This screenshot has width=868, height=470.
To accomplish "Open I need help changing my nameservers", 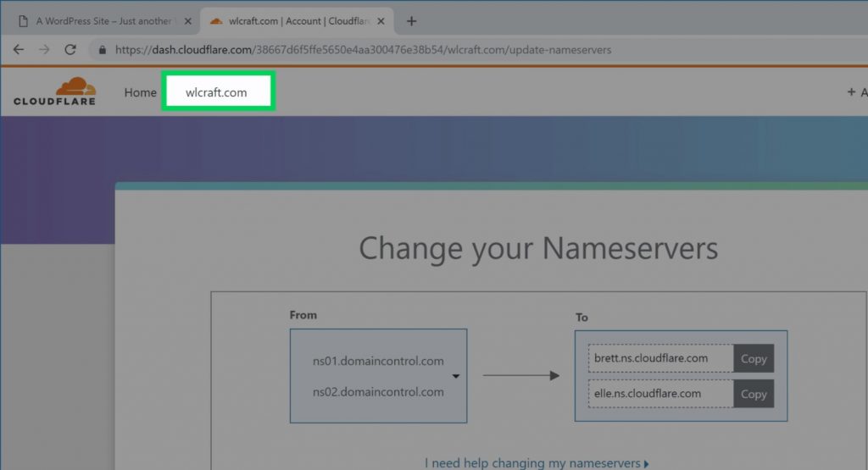I will 537,463.
